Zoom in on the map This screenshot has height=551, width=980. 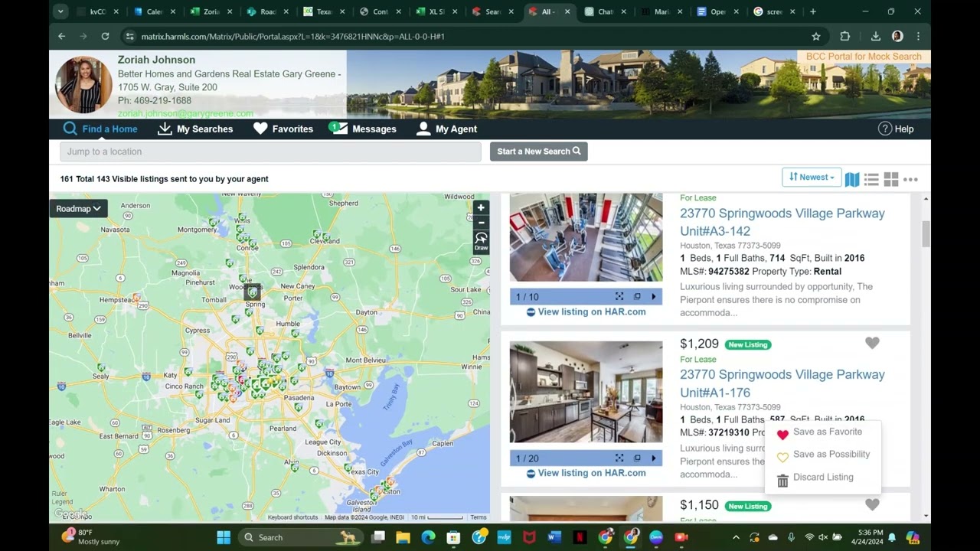click(x=481, y=207)
